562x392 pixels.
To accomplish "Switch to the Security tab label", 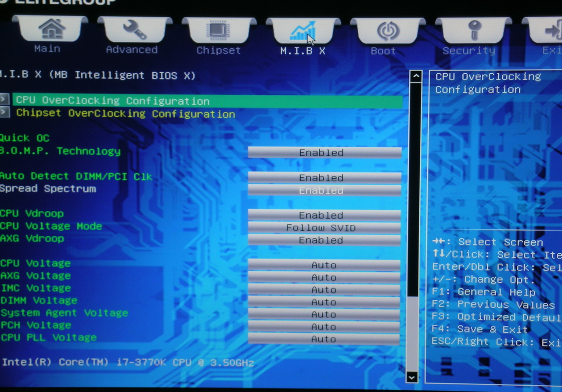I will click(x=468, y=50).
